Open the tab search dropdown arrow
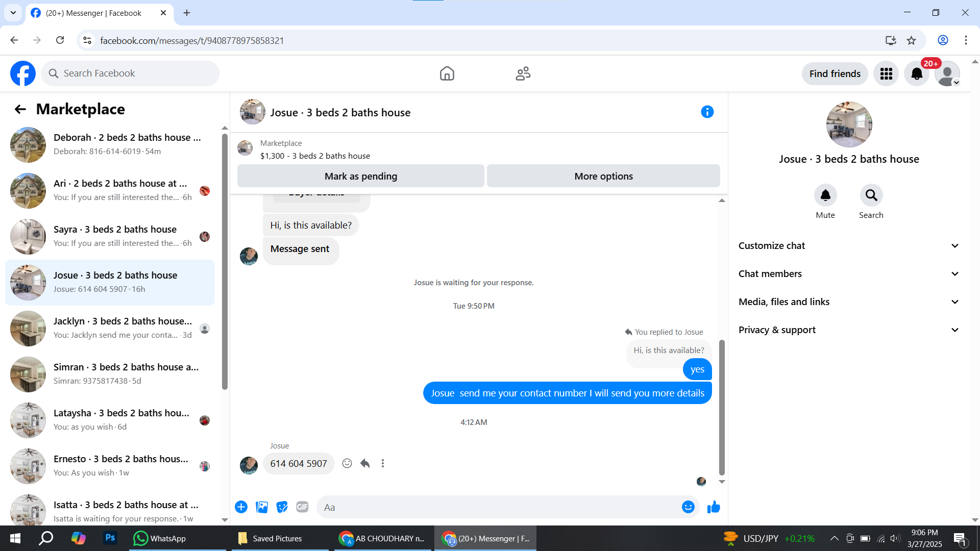This screenshot has height=551, width=980. 13,13
